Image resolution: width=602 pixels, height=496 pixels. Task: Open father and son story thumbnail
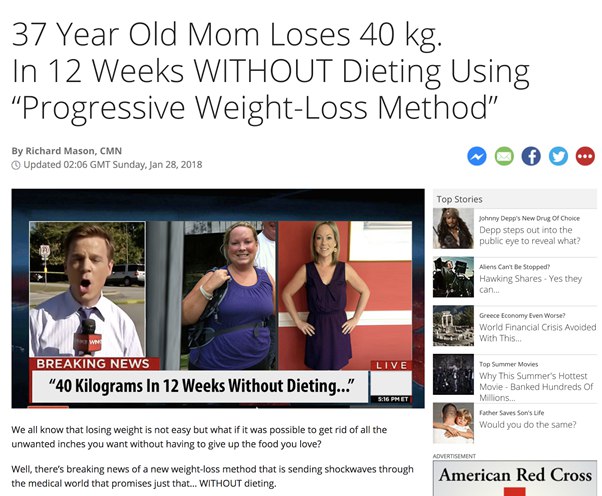pos(453,423)
